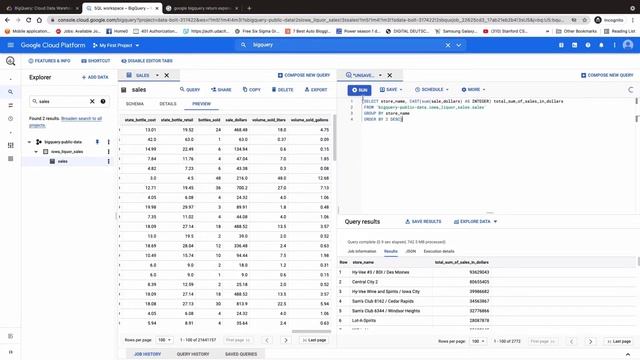Open the Google Cloud navigation hamburger menu

point(11,45)
